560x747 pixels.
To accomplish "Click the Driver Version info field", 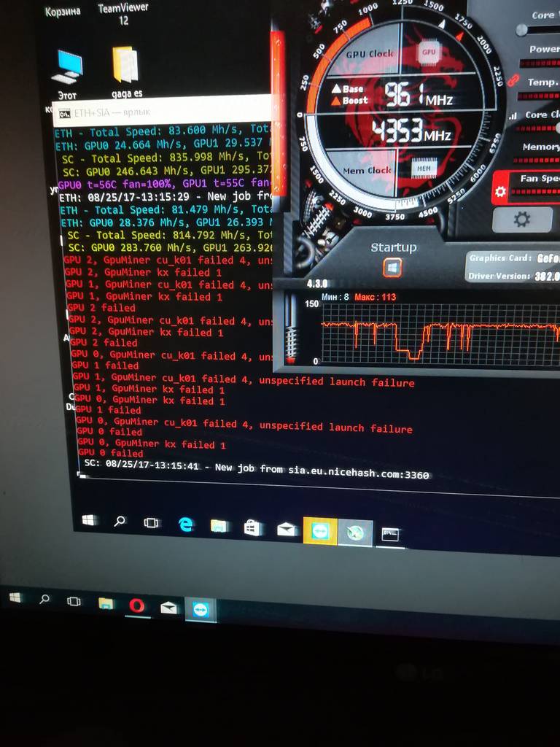I will [514, 275].
